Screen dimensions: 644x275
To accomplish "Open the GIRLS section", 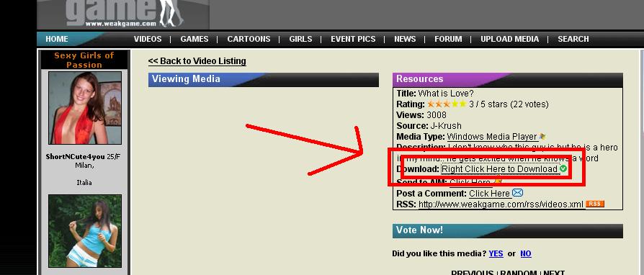I will (300, 39).
